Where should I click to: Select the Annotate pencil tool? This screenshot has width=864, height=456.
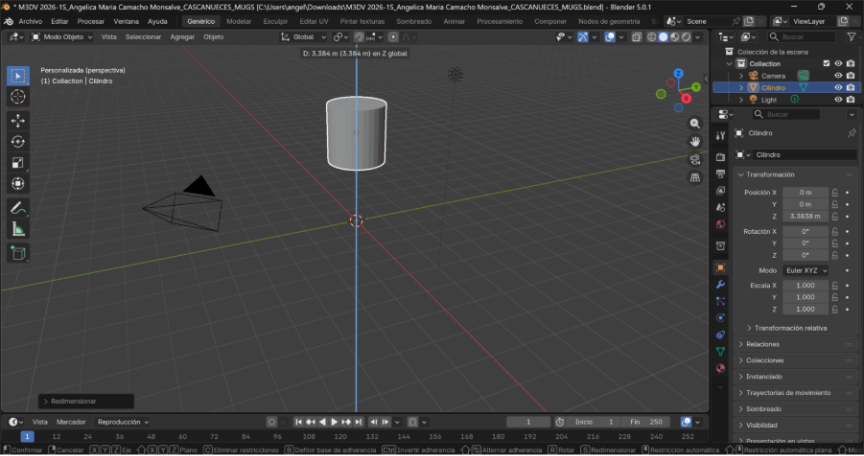(x=18, y=209)
